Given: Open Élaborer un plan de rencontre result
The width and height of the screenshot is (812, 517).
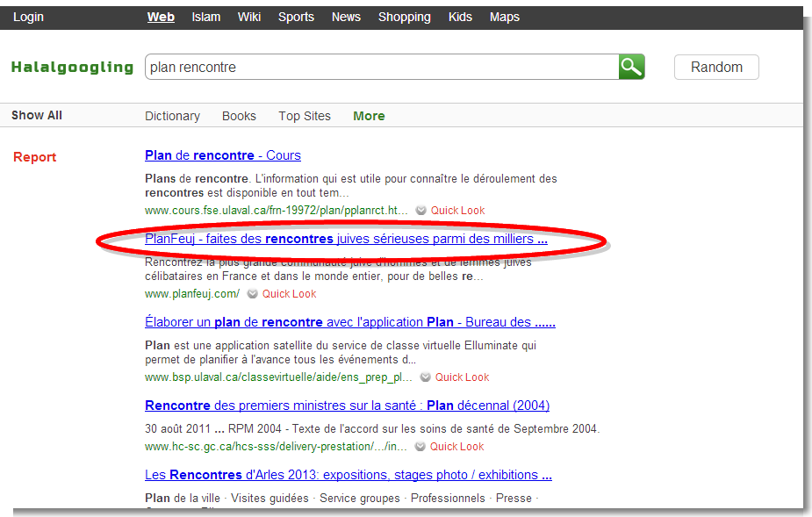Looking at the screenshot, I should point(350,322).
